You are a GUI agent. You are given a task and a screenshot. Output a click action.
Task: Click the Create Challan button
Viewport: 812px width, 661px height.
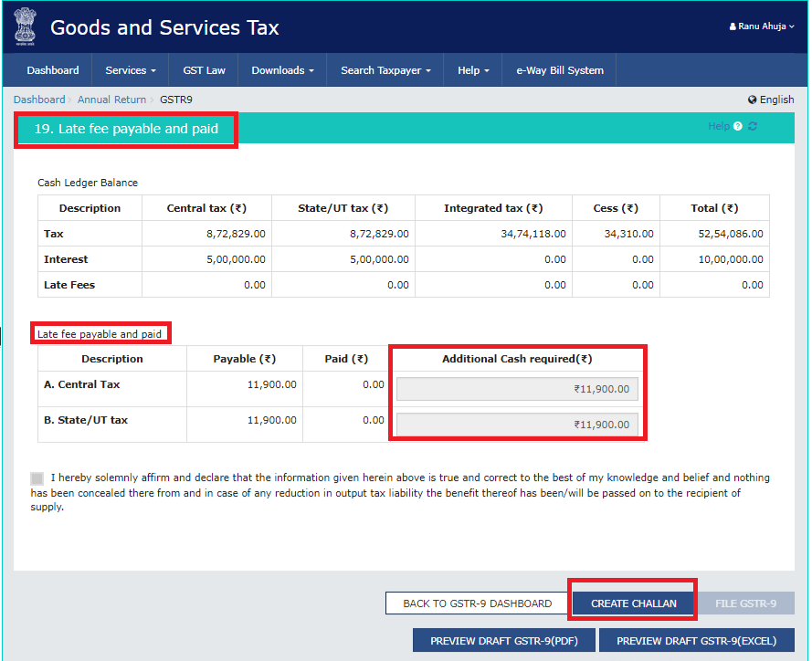pos(633,603)
